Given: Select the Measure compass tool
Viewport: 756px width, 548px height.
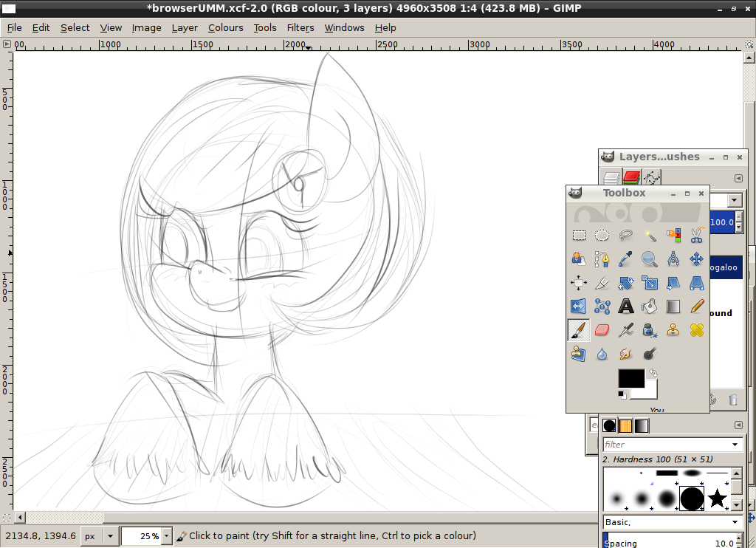Looking at the screenshot, I should point(673,259).
